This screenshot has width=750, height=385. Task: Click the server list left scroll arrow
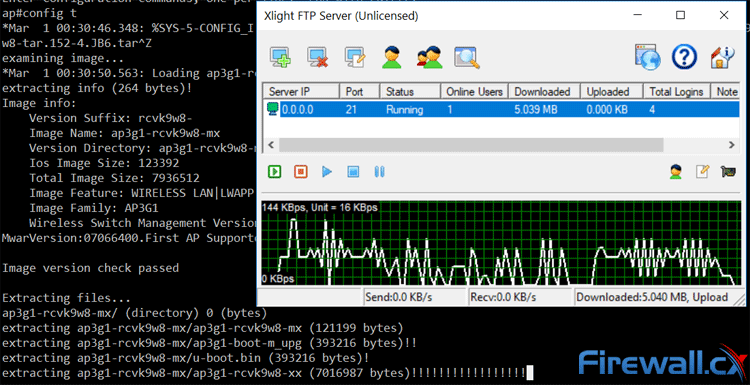coord(271,144)
